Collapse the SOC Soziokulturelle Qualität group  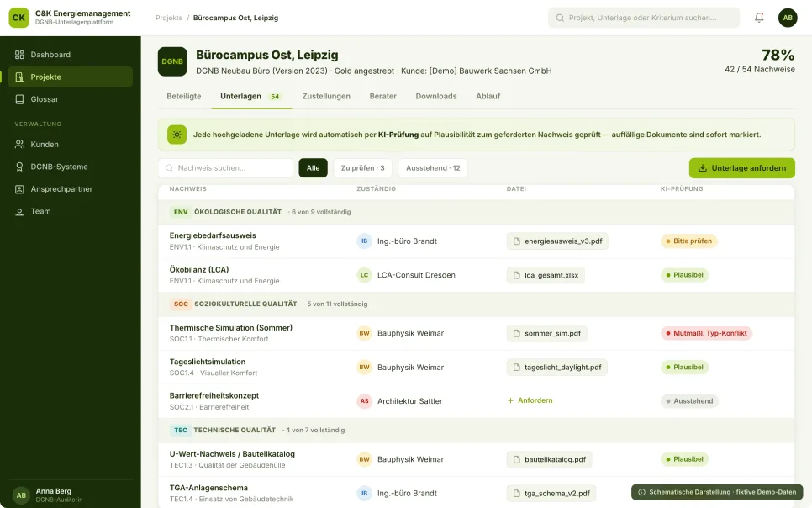[476, 304]
